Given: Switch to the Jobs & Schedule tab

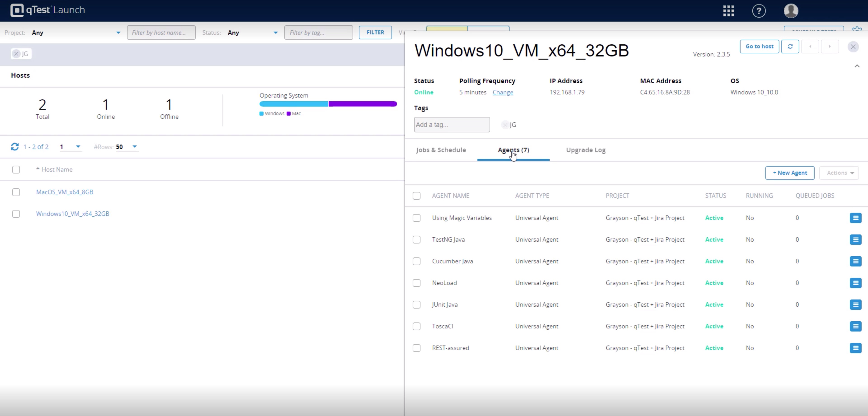Looking at the screenshot, I should coord(441,150).
